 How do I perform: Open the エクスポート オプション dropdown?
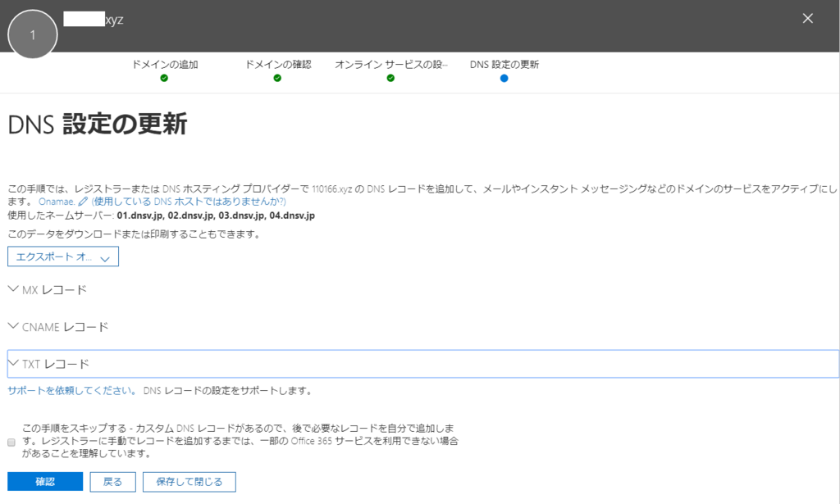63,257
